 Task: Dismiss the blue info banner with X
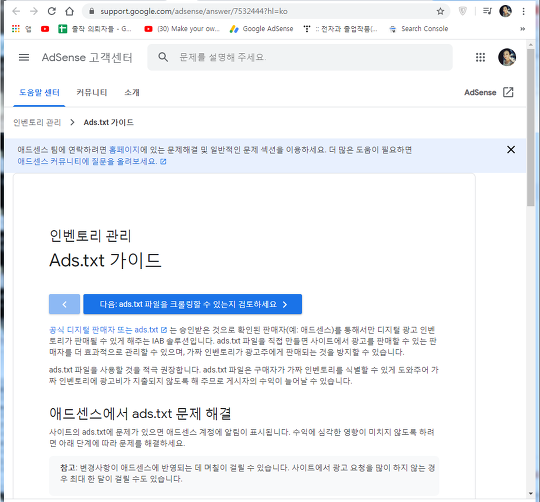point(511,149)
